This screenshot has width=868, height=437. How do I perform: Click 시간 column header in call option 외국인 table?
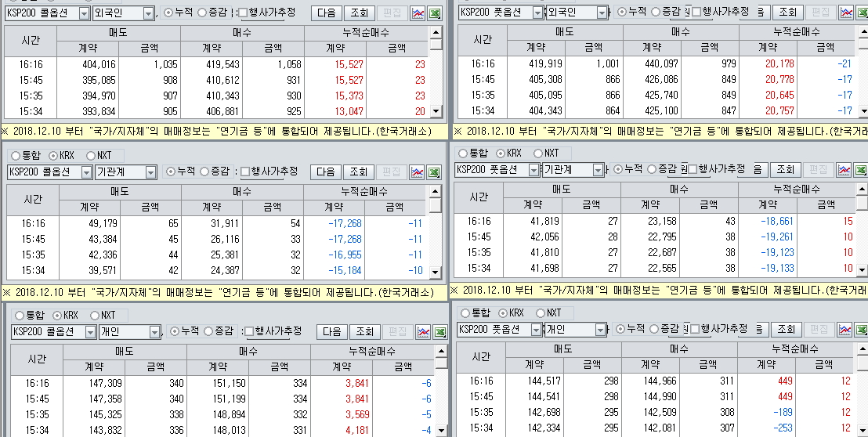(x=31, y=41)
